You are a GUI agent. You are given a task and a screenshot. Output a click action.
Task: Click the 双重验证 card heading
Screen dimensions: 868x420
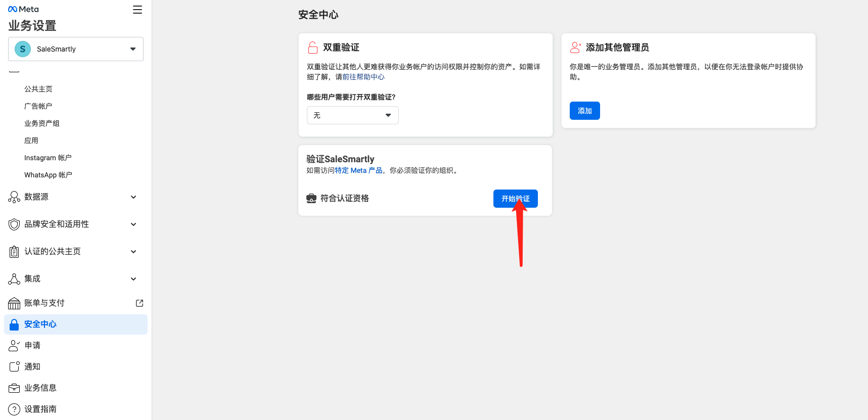point(341,48)
